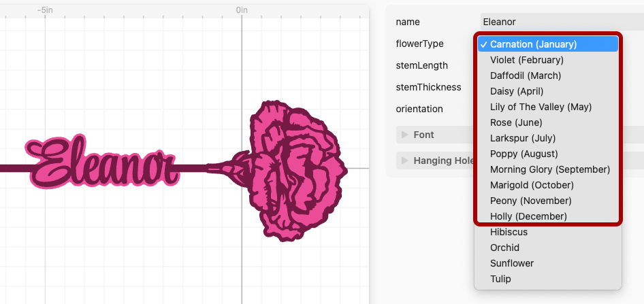The height and width of the screenshot is (304, 644).
Task: Select Rose (June) flower
Action: pos(548,122)
